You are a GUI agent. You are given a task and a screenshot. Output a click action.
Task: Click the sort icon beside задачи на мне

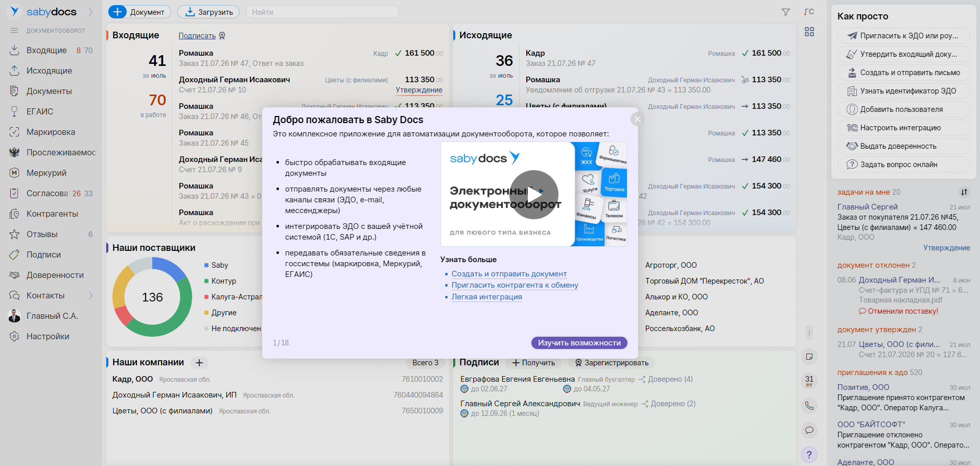[964, 192]
